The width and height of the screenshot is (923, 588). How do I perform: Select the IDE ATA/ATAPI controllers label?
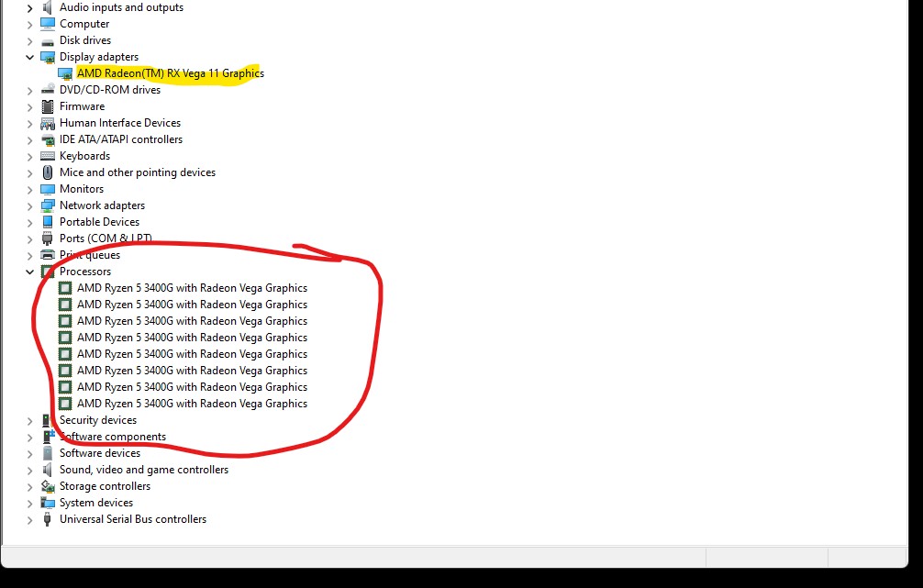pos(120,139)
